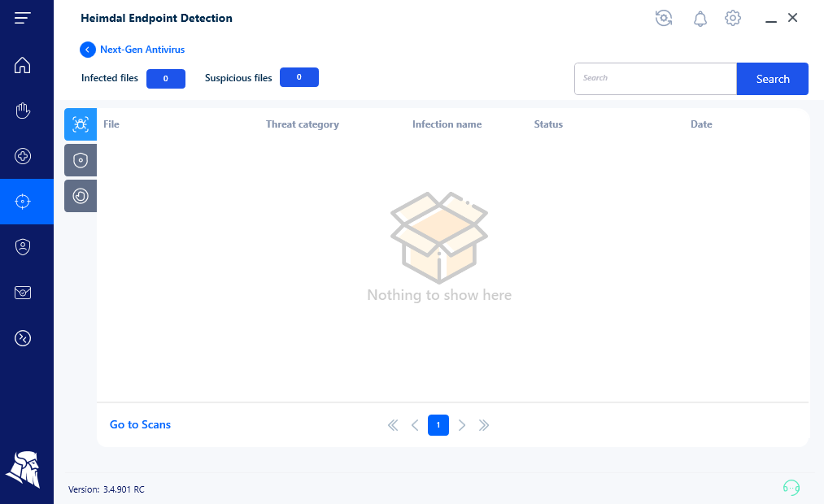Image resolution: width=824 pixels, height=504 pixels.
Task: Open the plus-circle patch module icon
Action: [23, 156]
